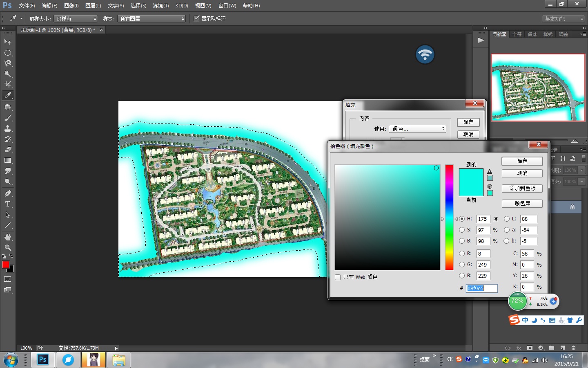The image size is (588, 368).
Task: Click the red foreground color swatch
Action: coord(5,265)
